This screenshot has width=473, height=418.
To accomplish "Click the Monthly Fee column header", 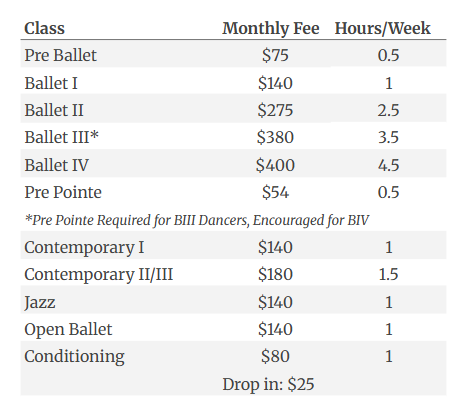I will click(x=271, y=28).
